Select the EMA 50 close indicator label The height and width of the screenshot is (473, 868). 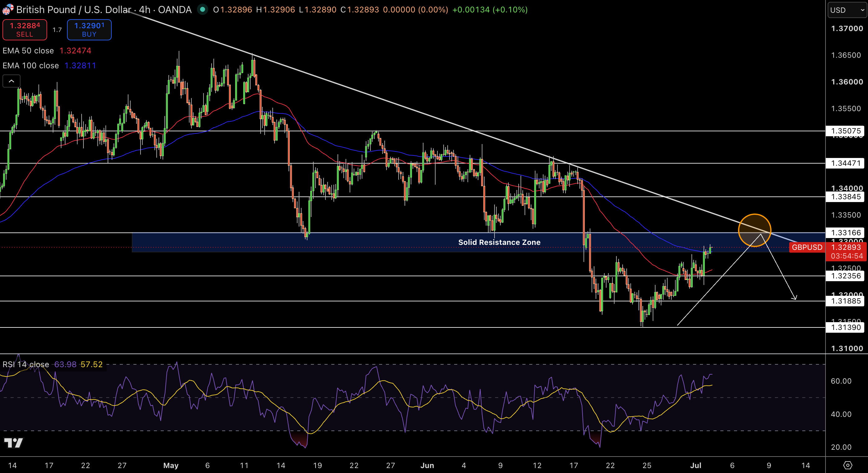28,51
